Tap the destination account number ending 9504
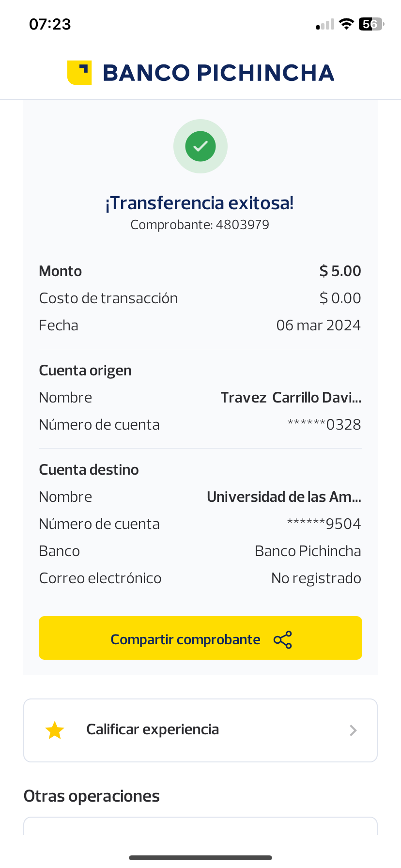 coord(324,524)
